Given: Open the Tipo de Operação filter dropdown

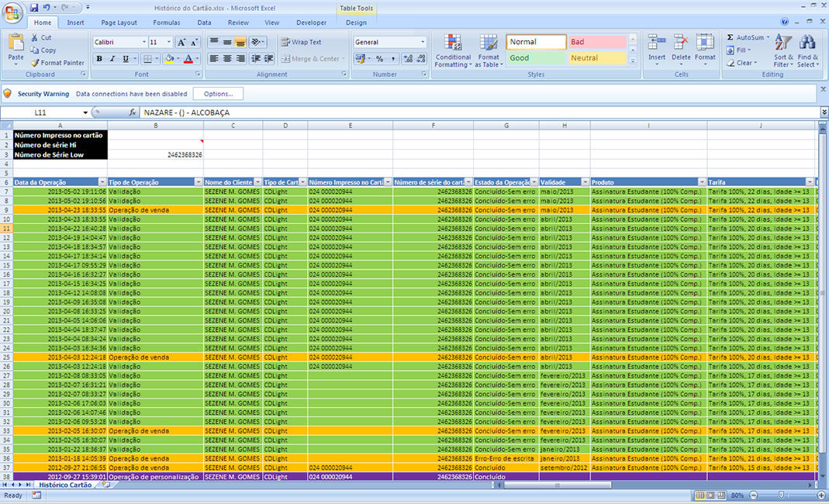Looking at the screenshot, I should coord(198,182).
